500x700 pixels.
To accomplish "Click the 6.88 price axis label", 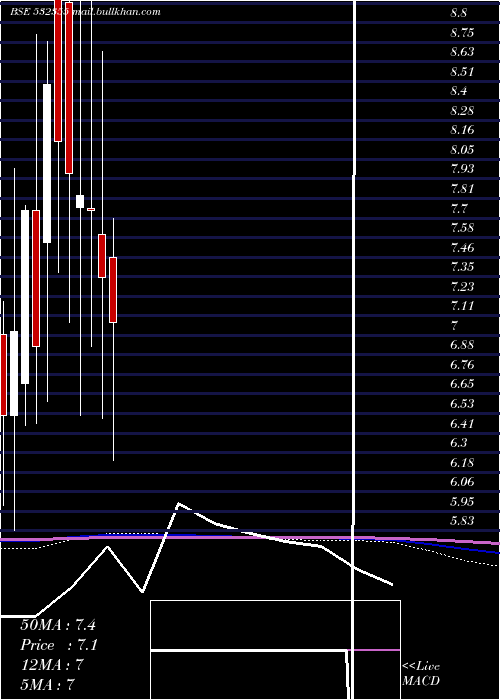I will click(462, 345).
